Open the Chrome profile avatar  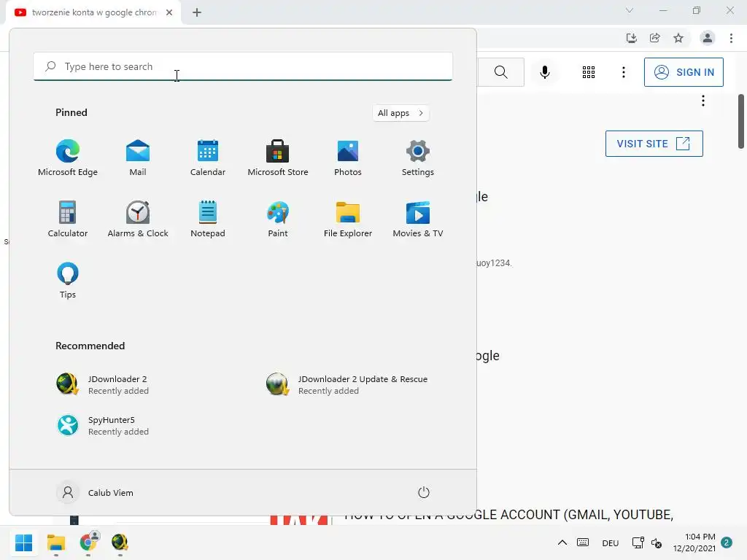[x=707, y=38]
